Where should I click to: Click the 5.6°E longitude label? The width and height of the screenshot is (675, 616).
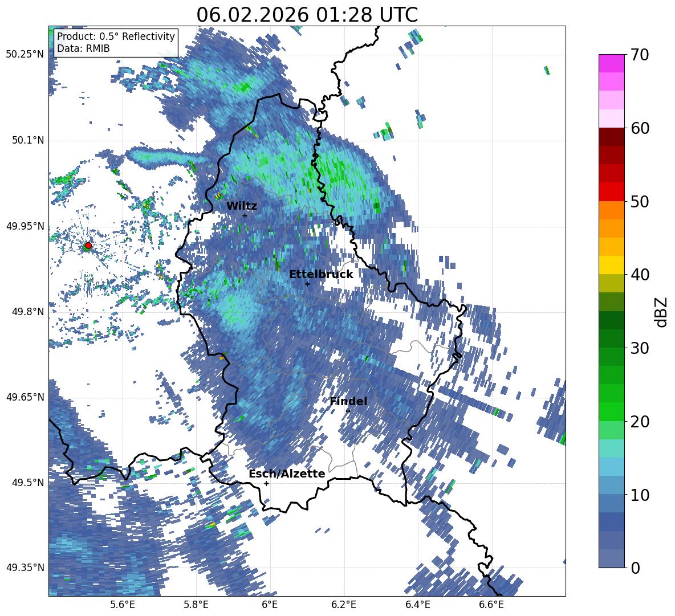[x=123, y=605]
